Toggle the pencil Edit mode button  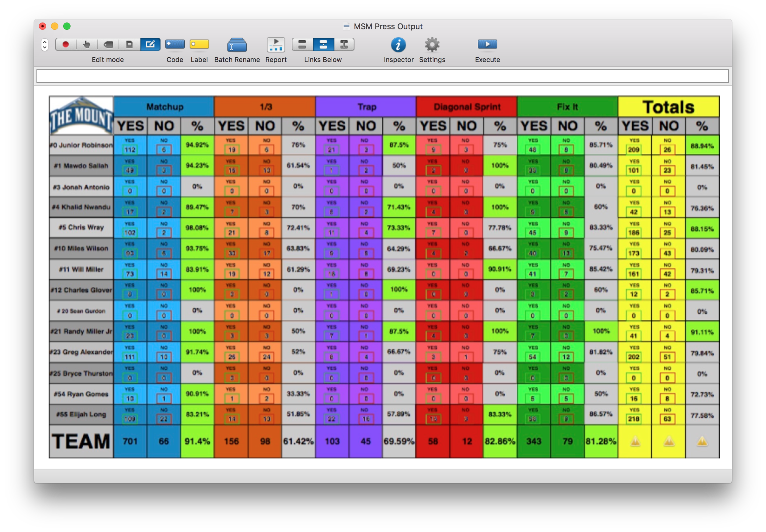click(x=150, y=44)
